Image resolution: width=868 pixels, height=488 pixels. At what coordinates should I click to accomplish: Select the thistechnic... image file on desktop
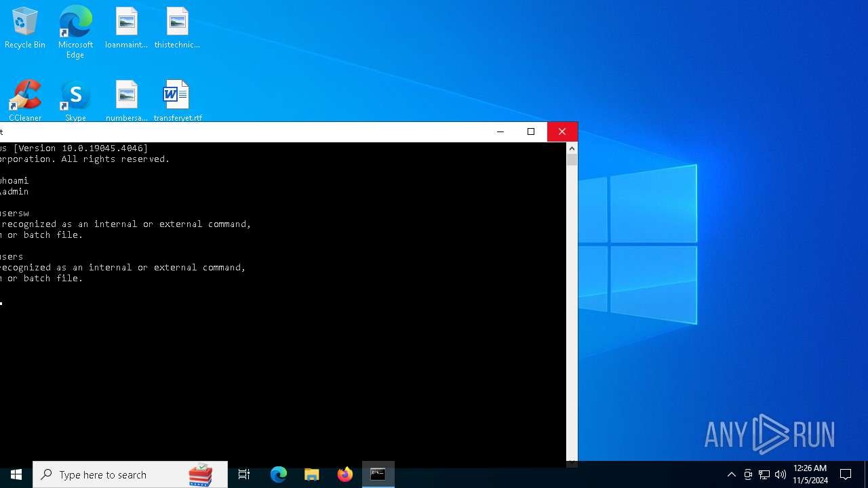click(177, 28)
